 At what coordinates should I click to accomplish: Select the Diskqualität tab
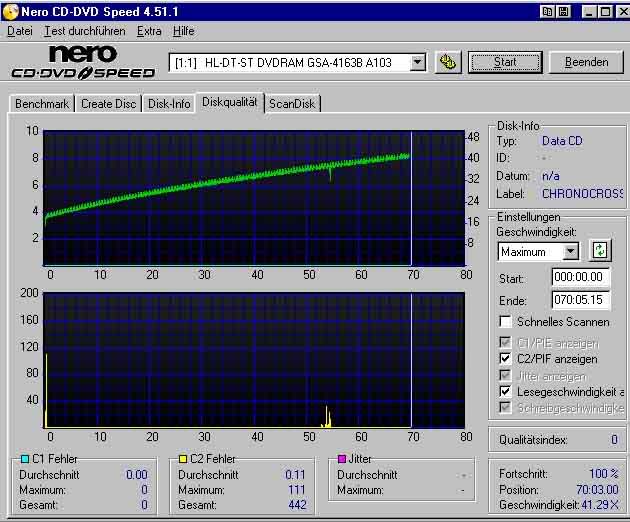[x=229, y=102]
